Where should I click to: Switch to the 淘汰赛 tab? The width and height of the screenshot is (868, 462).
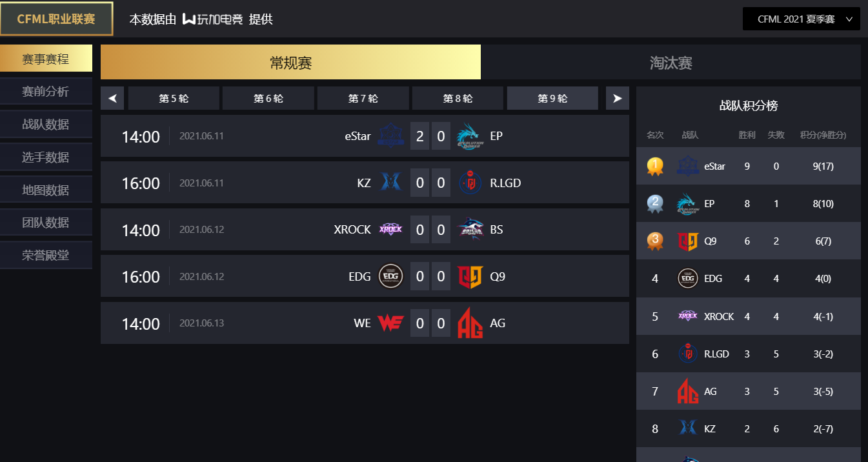[x=671, y=62]
